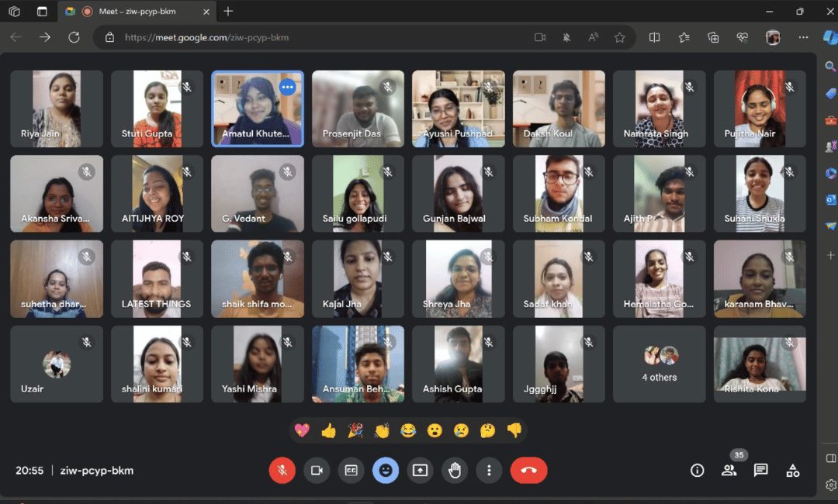The width and height of the screenshot is (838, 504).
Task: Send the clapping hands reaction
Action: point(382,430)
